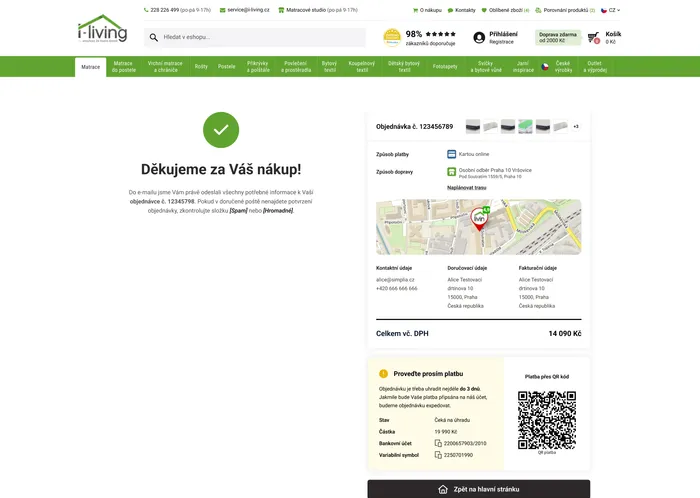
Task: Copy the variabilní symbol icon
Action: point(438,455)
